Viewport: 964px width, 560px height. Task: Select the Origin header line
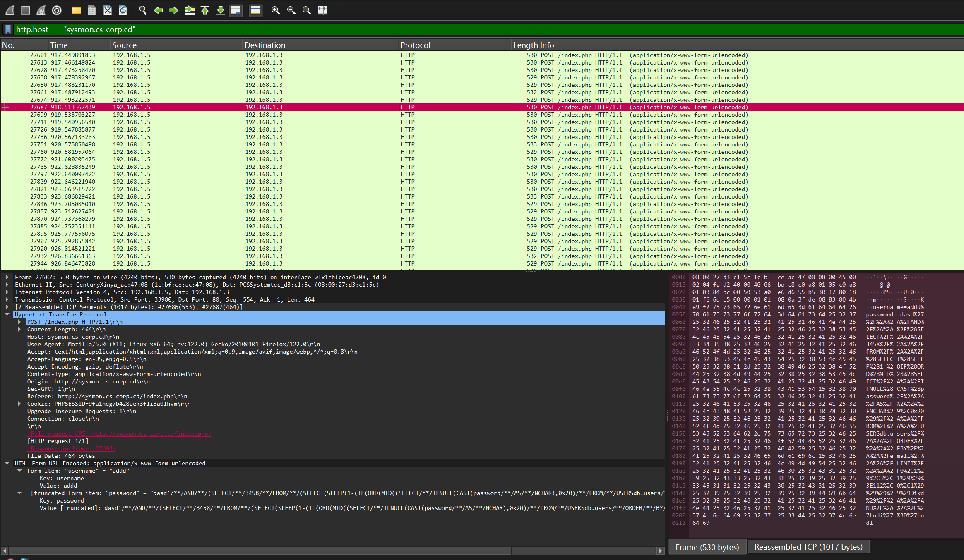click(88, 381)
